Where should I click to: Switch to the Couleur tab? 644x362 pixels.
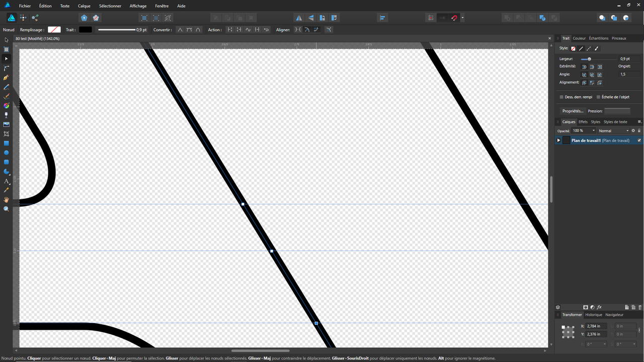[x=579, y=38]
